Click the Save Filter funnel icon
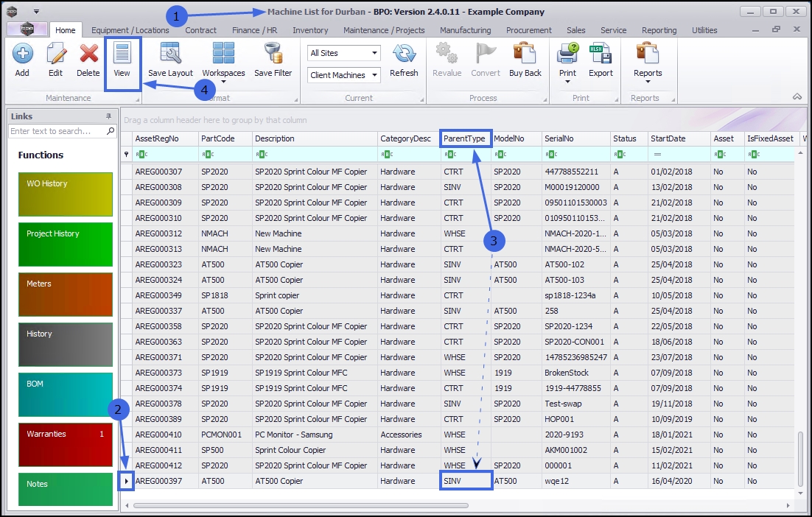Screen dimensions: 812x517 point(273,53)
